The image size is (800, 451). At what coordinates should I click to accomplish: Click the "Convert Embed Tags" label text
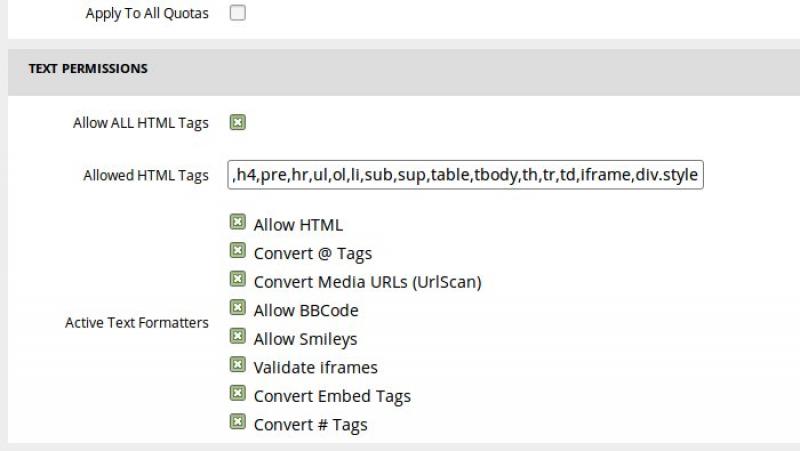(332, 396)
